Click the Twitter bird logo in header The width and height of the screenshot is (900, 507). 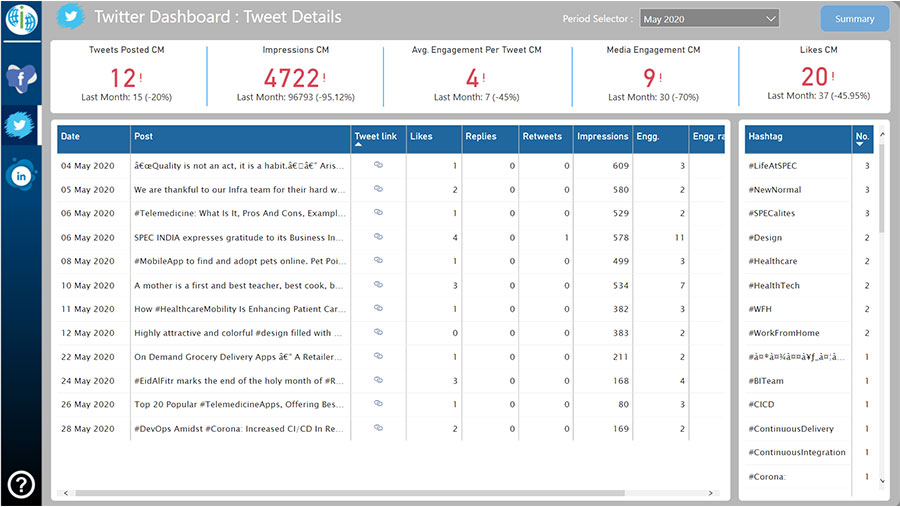[x=71, y=17]
